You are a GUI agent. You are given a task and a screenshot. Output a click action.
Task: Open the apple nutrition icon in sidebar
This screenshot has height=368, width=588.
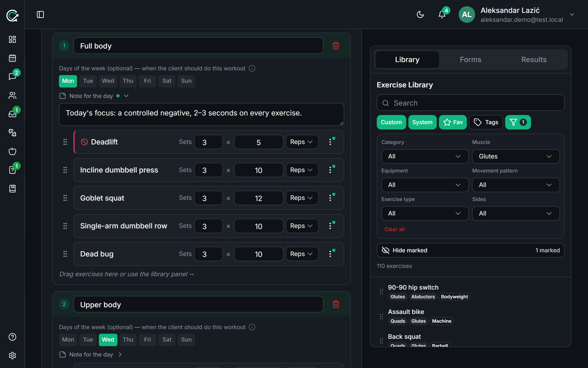pos(12,151)
